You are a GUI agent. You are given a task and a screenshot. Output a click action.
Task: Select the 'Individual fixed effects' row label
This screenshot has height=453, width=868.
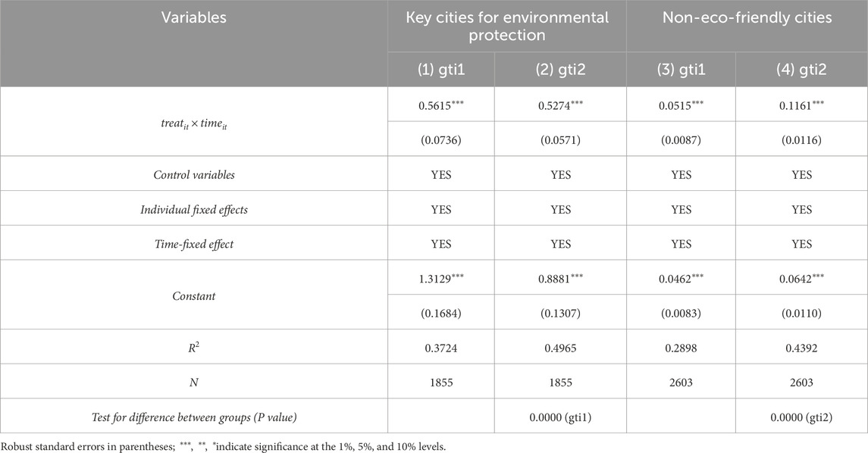pyautogui.click(x=193, y=209)
